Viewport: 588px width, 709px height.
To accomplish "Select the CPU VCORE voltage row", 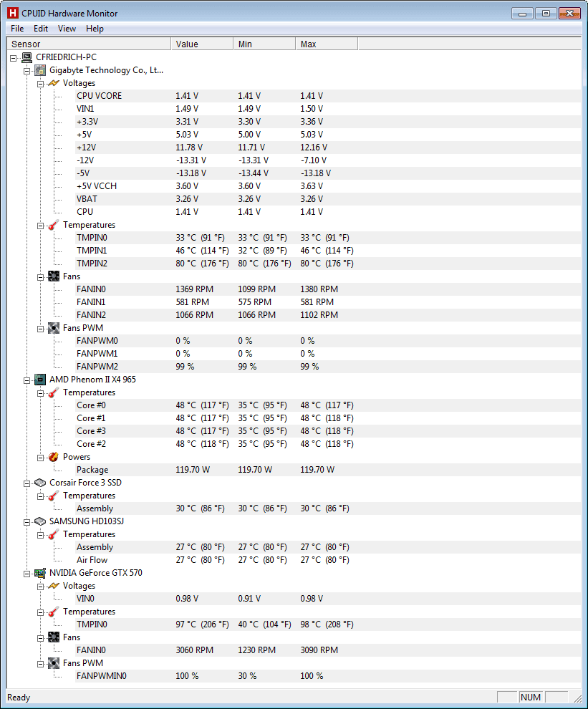I will point(99,96).
